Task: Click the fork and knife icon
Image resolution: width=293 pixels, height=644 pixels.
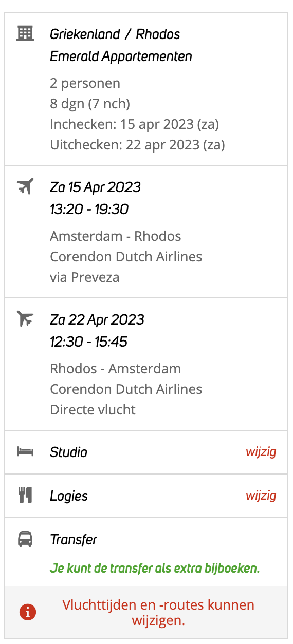Action: (25, 496)
